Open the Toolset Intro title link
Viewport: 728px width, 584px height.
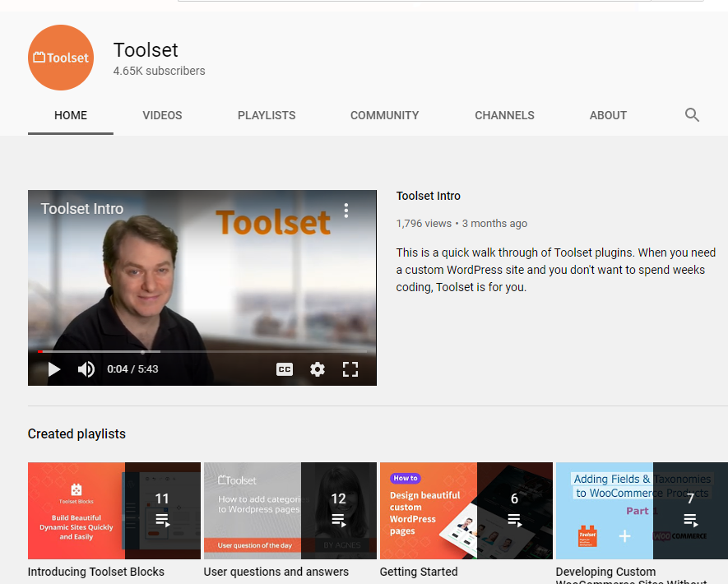[428, 196]
